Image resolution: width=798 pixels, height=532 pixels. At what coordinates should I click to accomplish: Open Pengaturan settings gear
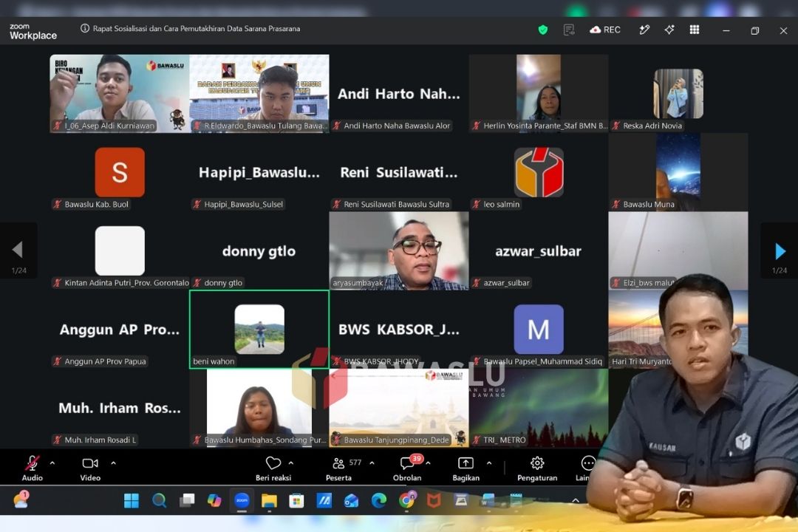[537, 463]
